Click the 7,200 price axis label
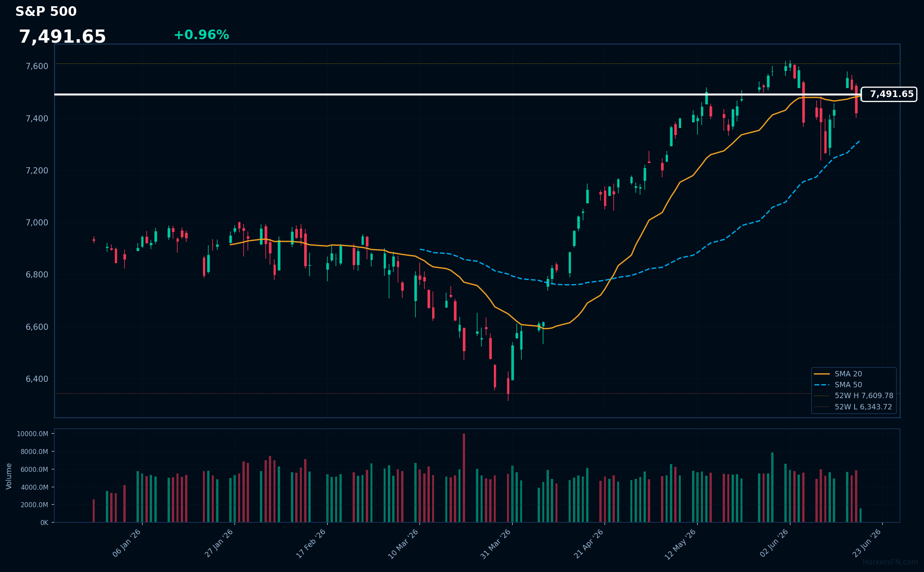The width and height of the screenshot is (924, 572). coord(37,171)
